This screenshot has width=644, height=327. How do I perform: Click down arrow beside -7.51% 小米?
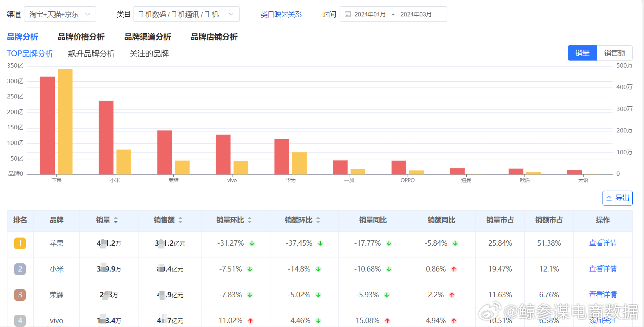(x=250, y=269)
